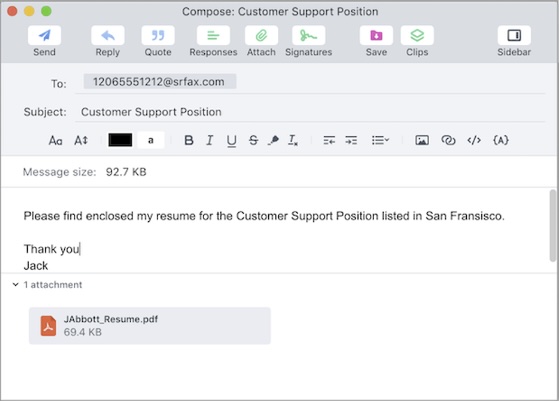Open the Signatures toolbar icon
Image resolution: width=559 pixels, height=401 pixels.
308,35
